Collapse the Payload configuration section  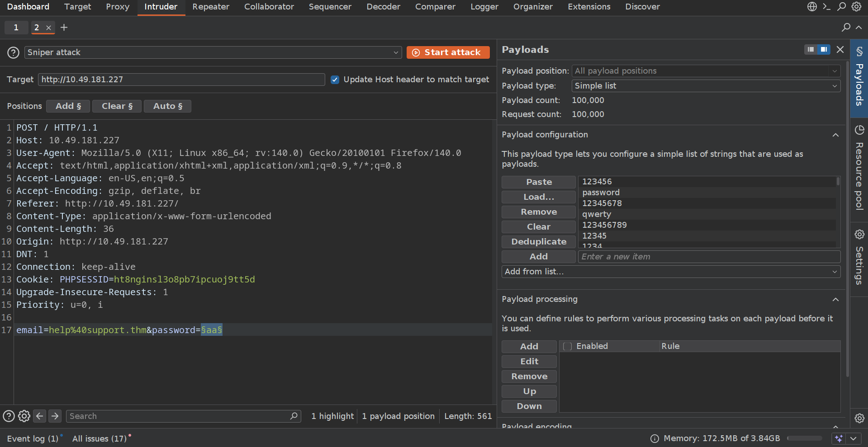(835, 135)
